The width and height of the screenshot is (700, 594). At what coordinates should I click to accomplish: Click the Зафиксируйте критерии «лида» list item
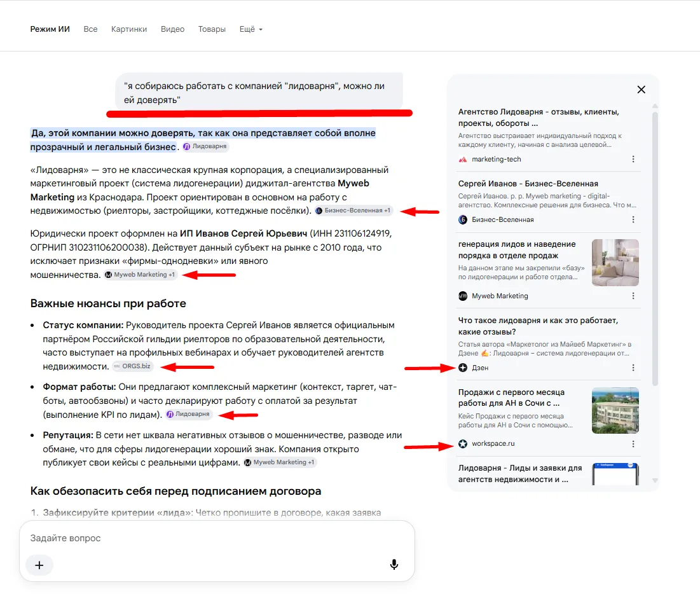(x=212, y=513)
